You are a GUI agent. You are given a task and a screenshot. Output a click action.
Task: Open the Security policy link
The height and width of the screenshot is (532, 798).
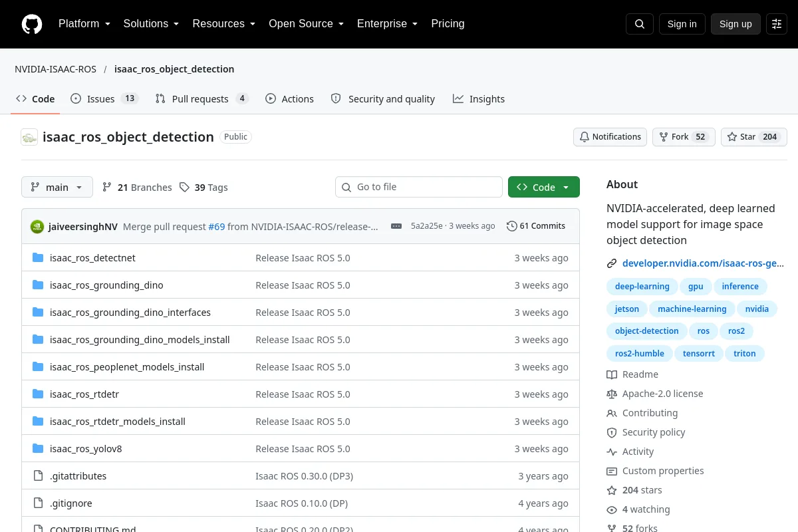tap(646, 432)
